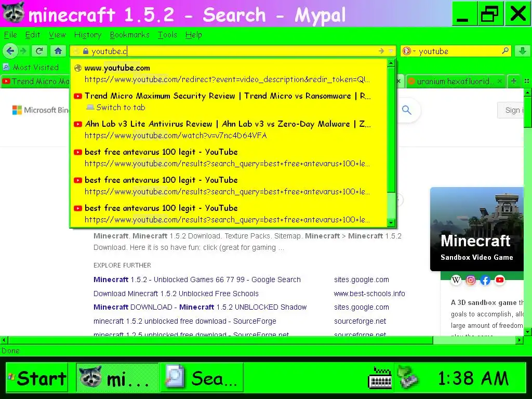Open the Tools menu

coord(167,35)
